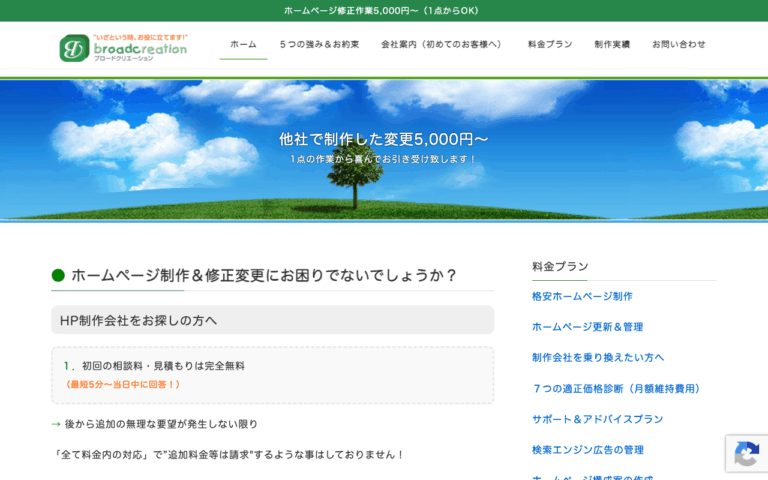Click the text 初回の相談料・見積もりは完全無料
This screenshot has height=480, width=768.
click(163, 366)
